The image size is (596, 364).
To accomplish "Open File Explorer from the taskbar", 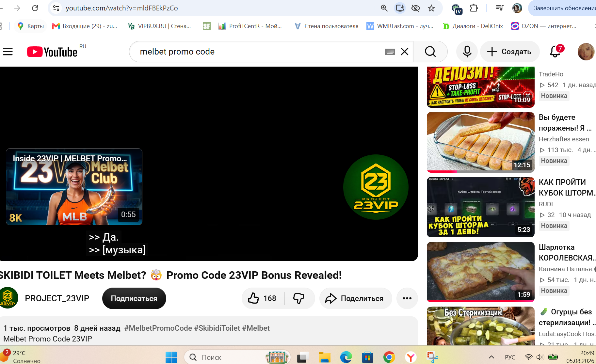I will click(x=324, y=357).
